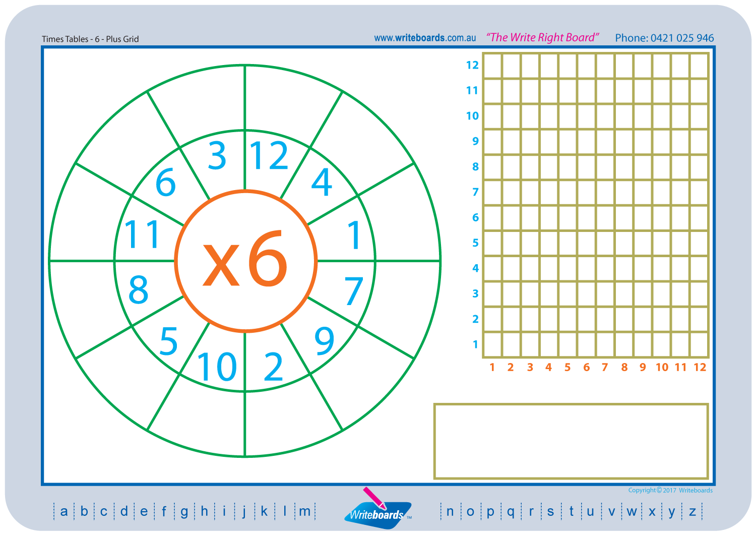Click orange grid column label 12
Viewport: 756px width, 535px height.
[x=700, y=367]
